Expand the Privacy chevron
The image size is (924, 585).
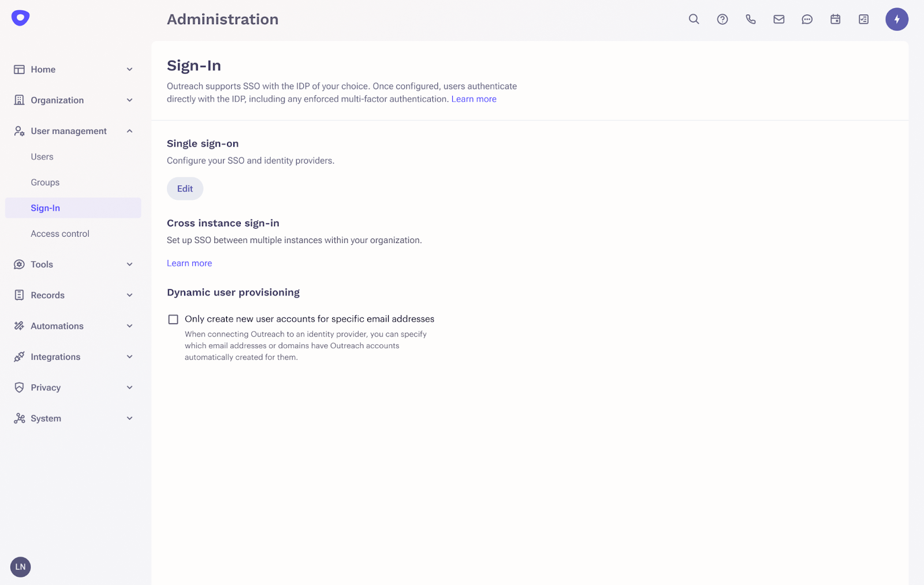pos(129,387)
